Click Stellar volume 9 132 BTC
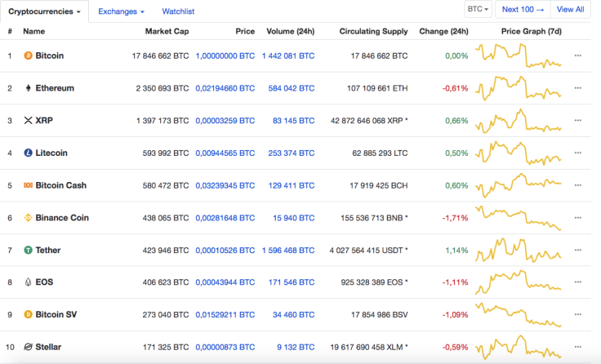The image size is (601, 364). tap(296, 348)
